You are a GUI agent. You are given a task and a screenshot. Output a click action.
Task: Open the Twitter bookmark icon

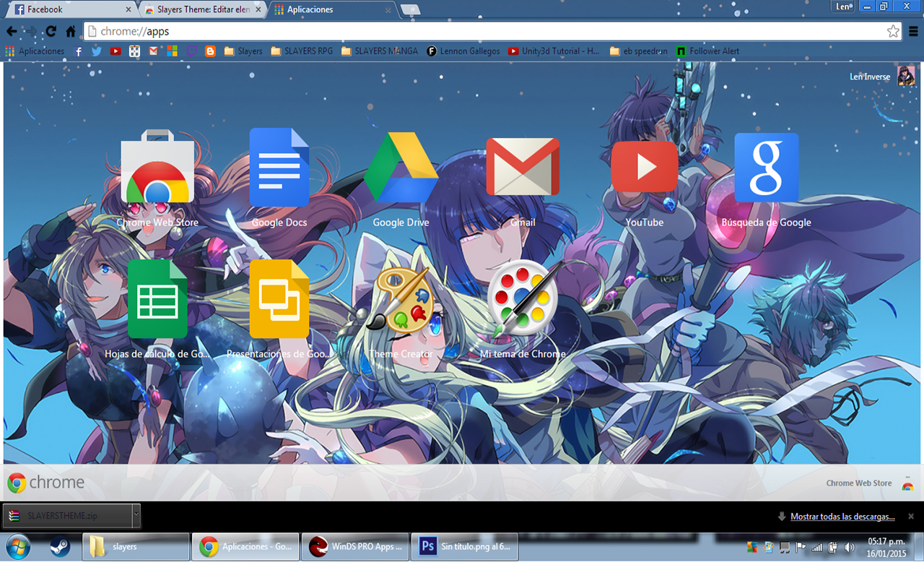pos(97,51)
